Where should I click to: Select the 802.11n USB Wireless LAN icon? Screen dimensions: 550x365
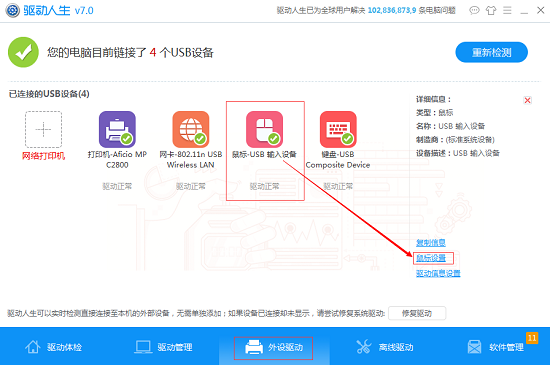(x=191, y=129)
